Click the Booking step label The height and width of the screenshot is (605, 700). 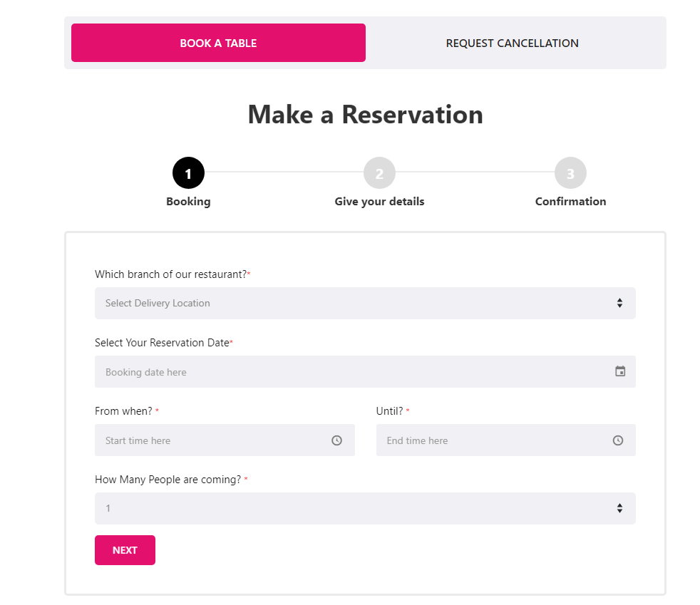[188, 202]
